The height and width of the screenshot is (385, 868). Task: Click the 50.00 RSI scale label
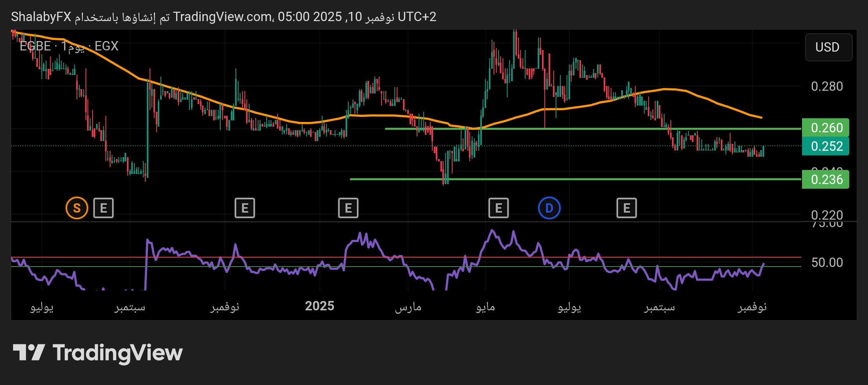[827, 262]
